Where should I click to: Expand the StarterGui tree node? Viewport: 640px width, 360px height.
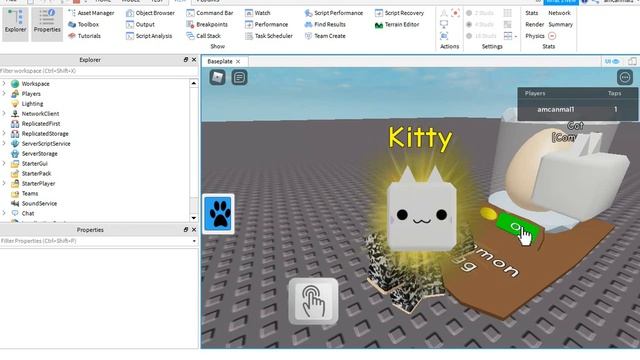[4, 163]
